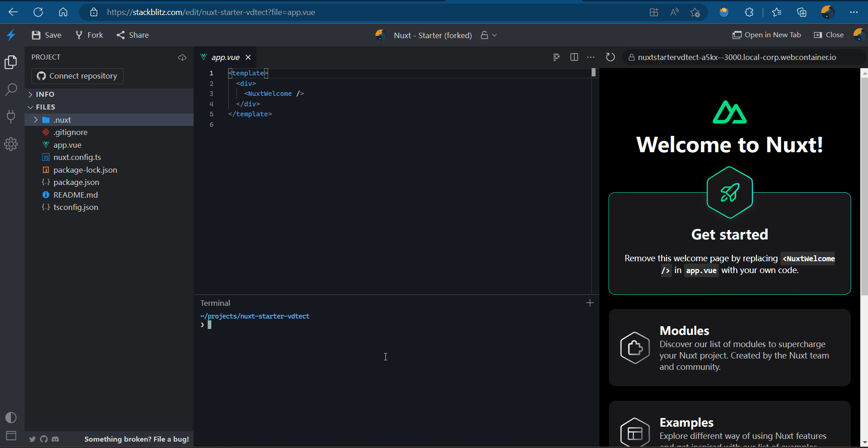Screen dimensions: 868x448
Task: Fork the project
Action: coord(89,35)
